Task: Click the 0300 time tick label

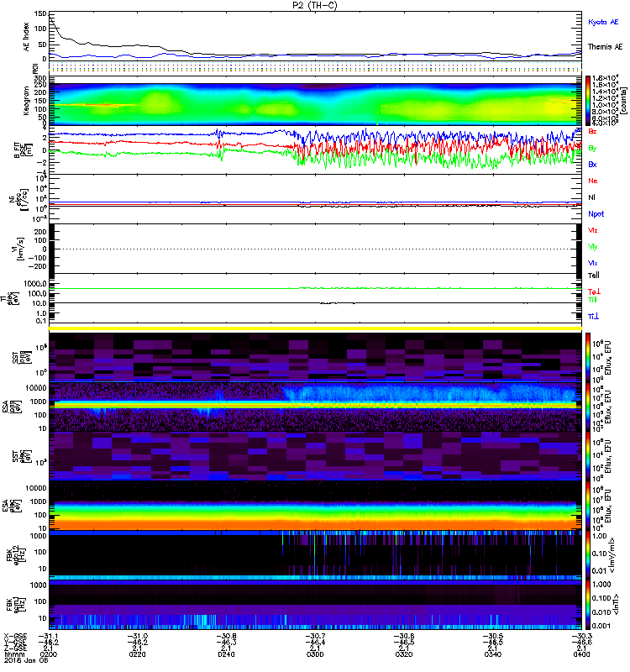Action: coord(315,654)
